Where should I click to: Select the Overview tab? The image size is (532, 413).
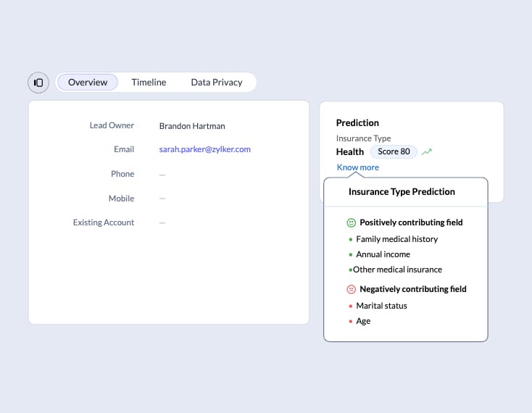pos(88,83)
